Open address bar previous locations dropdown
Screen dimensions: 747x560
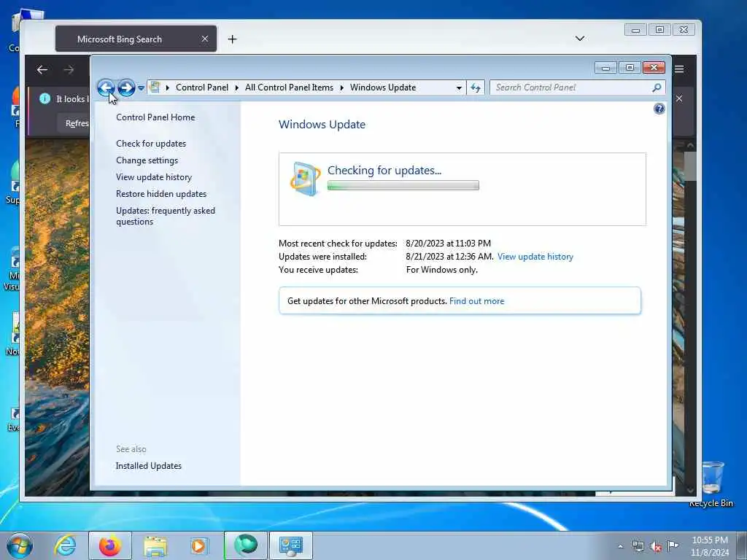click(x=459, y=88)
